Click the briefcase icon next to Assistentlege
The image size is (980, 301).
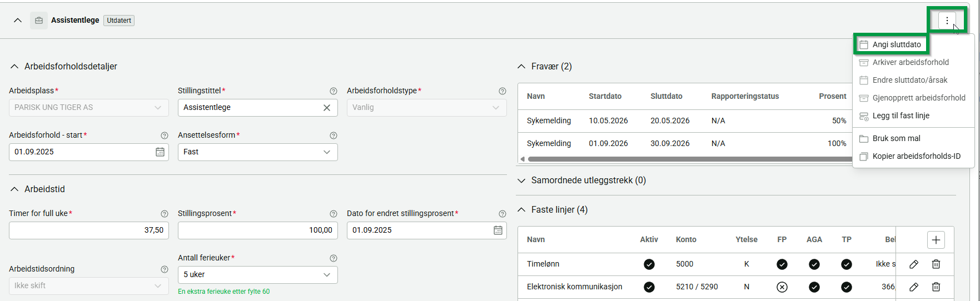tap(39, 21)
